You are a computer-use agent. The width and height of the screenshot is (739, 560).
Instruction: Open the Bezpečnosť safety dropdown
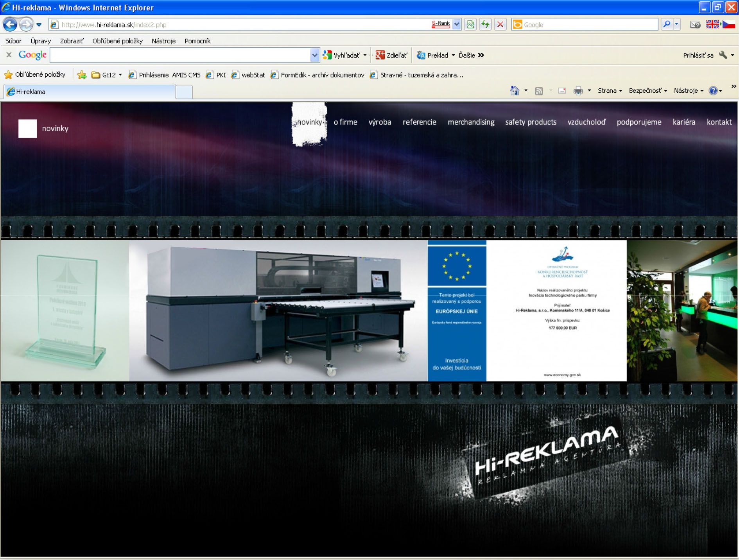click(x=648, y=91)
